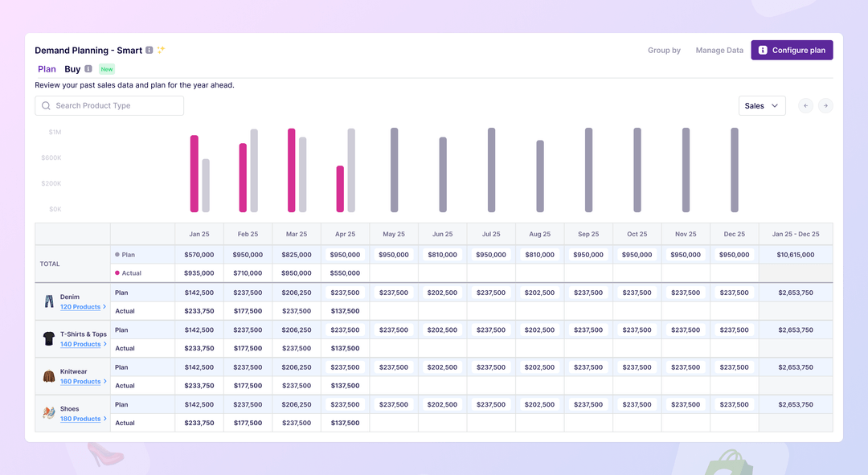Expand the 120 Products list under Denim
This screenshot has height=475, width=868.
[x=78, y=306]
